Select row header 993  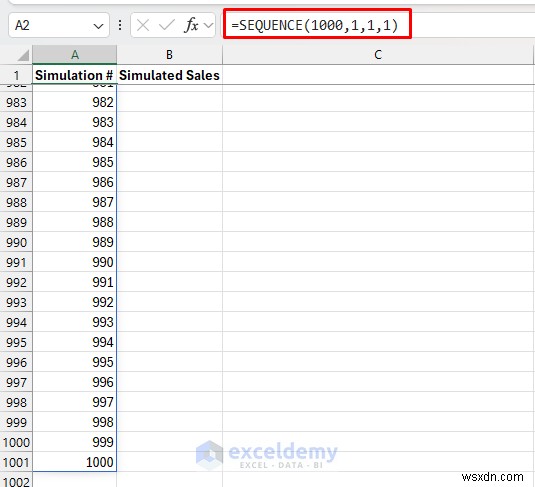pos(16,302)
